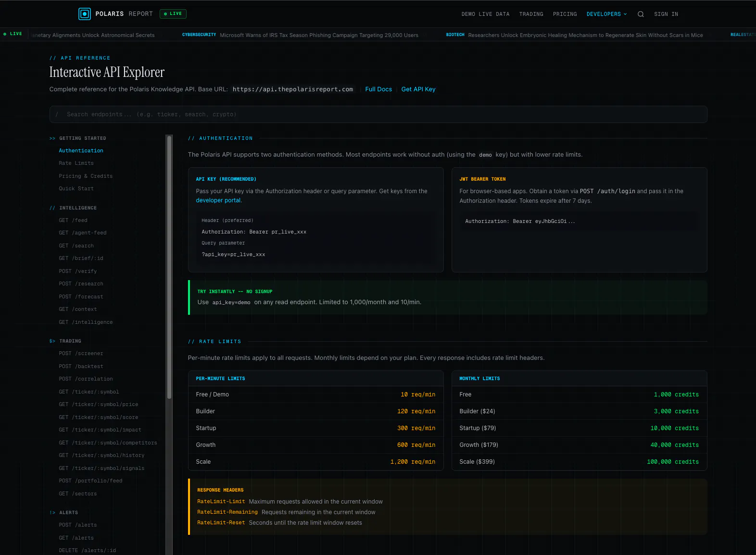
Task: Open GET /ticker/:symbol/score endpoint
Action: (99, 418)
